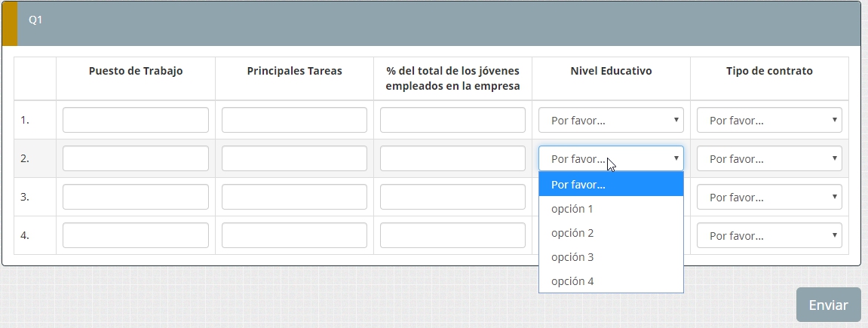Expand row 4 Tipo de contrato dropdown
Image resolution: width=868 pixels, height=328 pixels.
[x=769, y=235]
